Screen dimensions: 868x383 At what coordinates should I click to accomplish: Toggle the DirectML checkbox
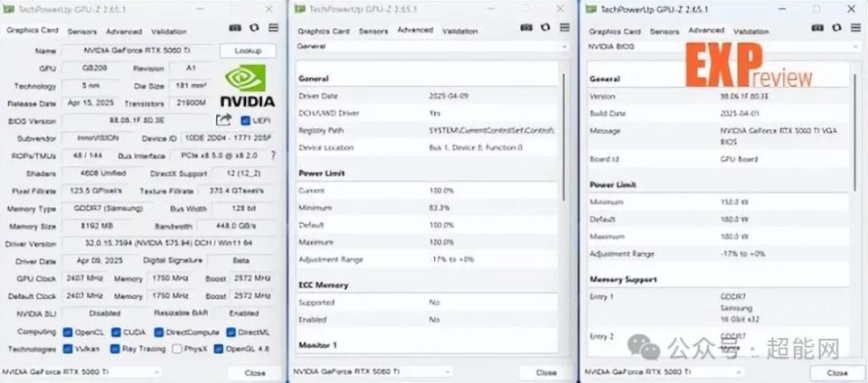coord(231,332)
